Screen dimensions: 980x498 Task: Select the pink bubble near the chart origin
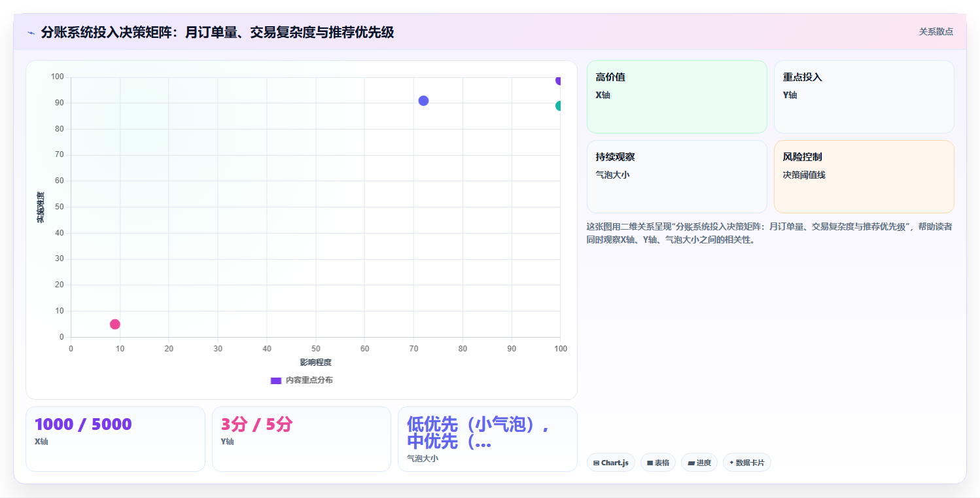click(x=115, y=324)
